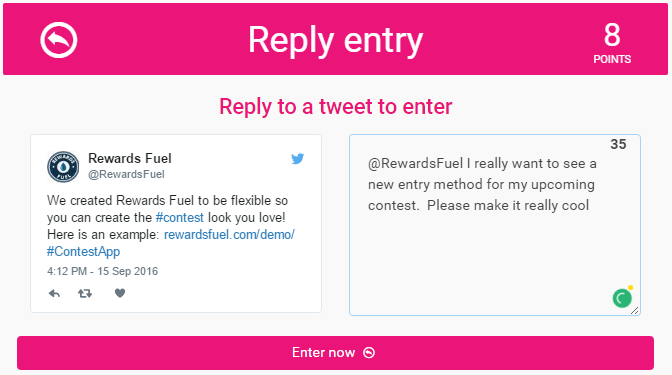The width and height of the screenshot is (672, 375).
Task: Click the Twitter bird logo in tweet card
Action: (297, 159)
